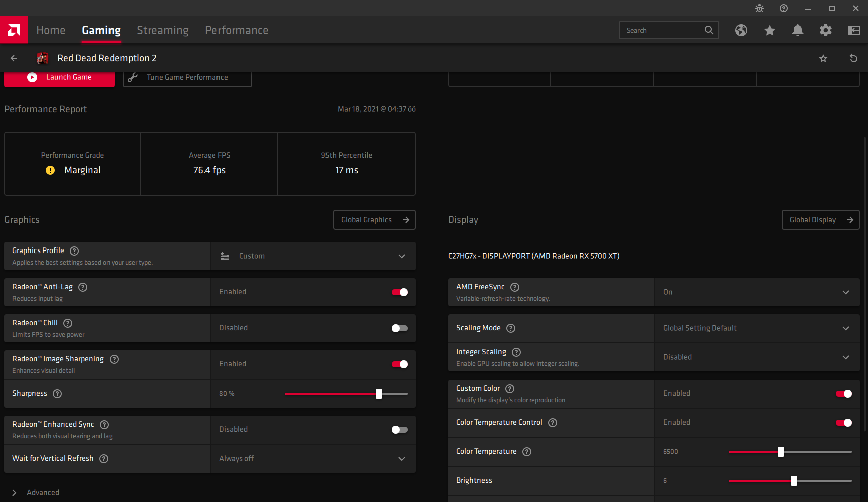Enable Radeon Enhanced Sync toggle

tap(400, 430)
